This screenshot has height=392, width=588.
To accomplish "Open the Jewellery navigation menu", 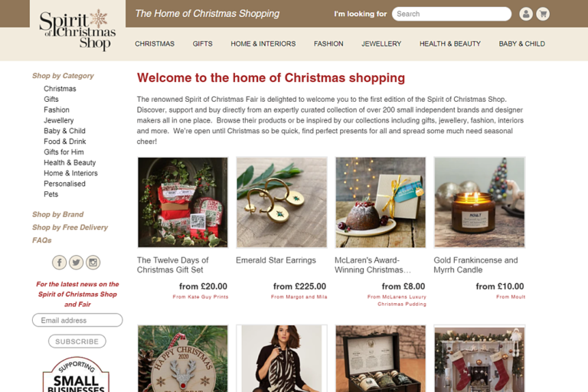I will (x=381, y=44).
